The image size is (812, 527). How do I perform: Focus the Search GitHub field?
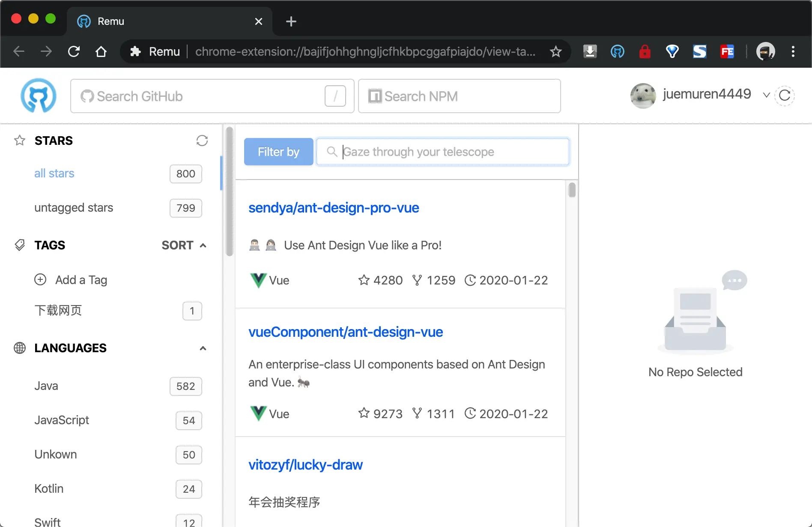(x=212, y=96)
